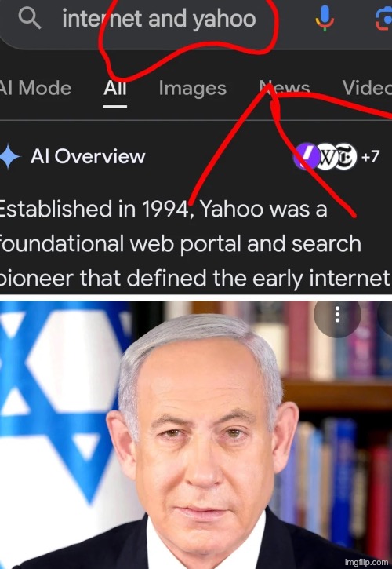
Task: Click the imgflip.com watermark
Action: (366, 562)
